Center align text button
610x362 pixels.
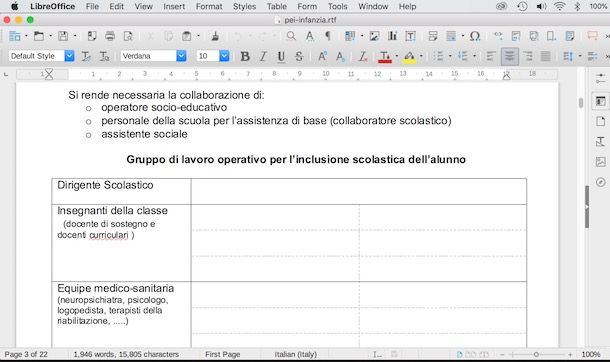[x=509, y=56]
